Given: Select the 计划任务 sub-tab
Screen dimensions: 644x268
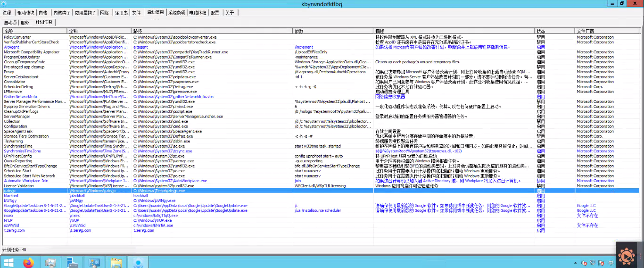Looking at the screenshot, I should tap(44, 22).
